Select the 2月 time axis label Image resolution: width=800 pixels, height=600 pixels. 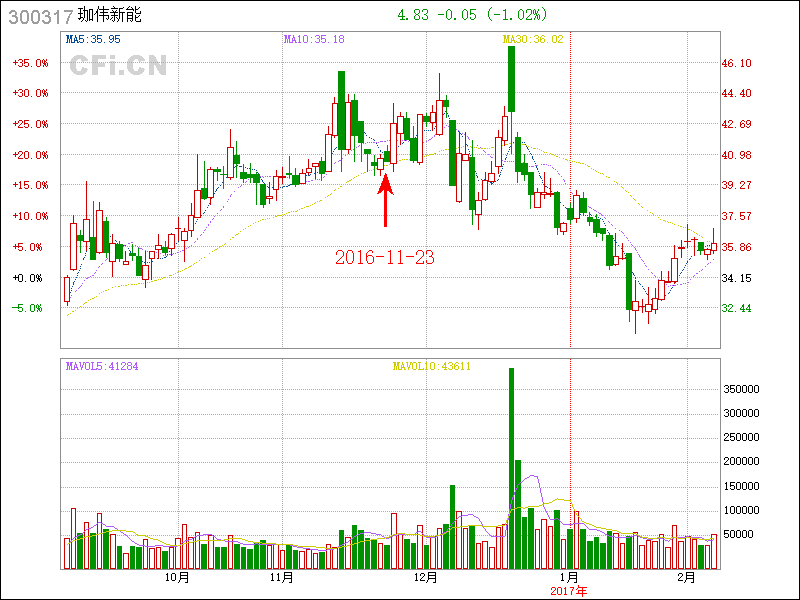[x=686, y=578]
